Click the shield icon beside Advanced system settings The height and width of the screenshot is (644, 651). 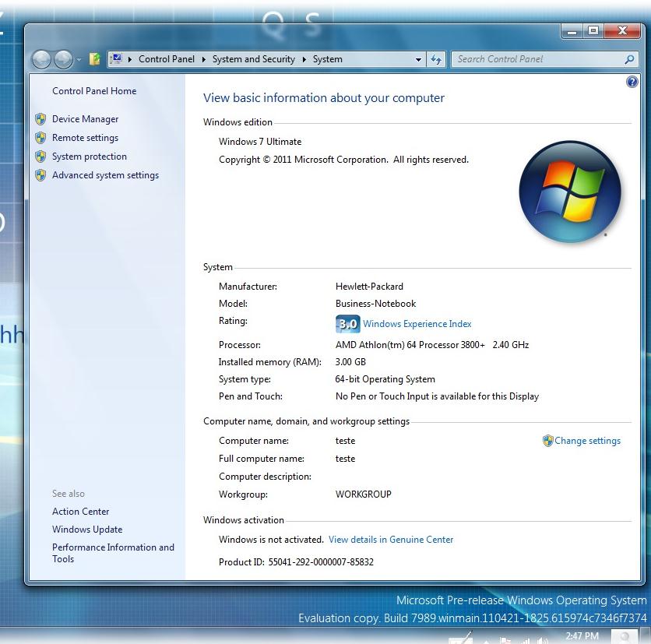pos(40,175)
